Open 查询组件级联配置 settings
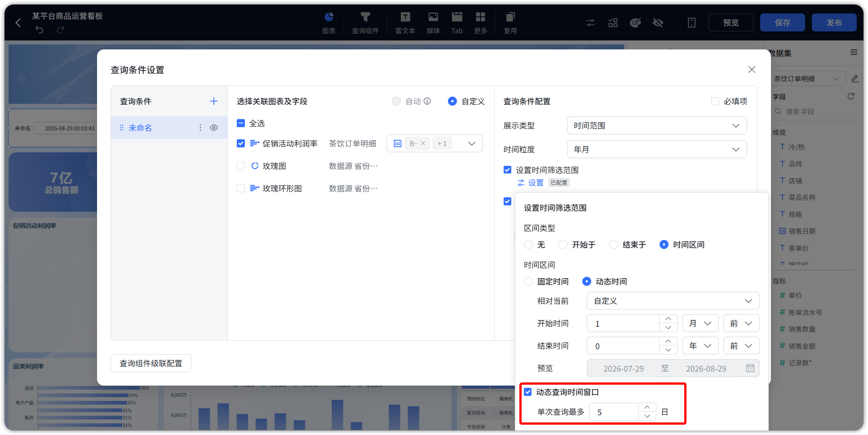Viewport: 868px width, 435px height. 151,363
